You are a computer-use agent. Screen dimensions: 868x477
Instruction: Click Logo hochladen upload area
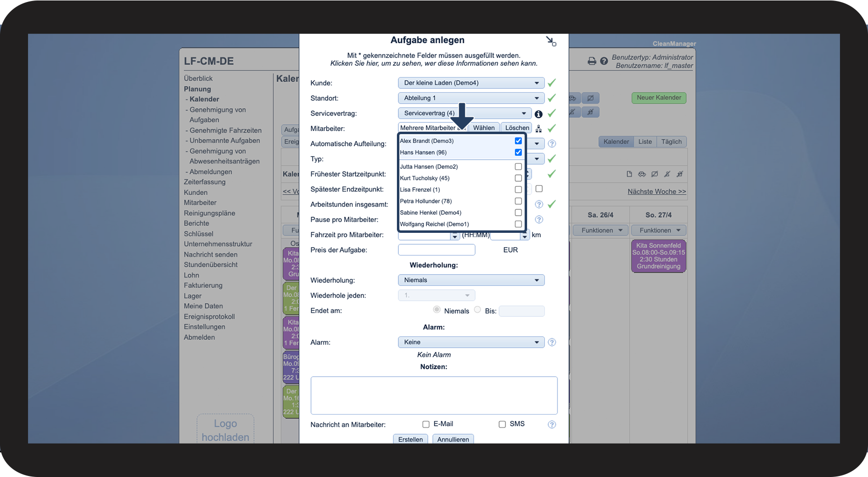point(225,430)
